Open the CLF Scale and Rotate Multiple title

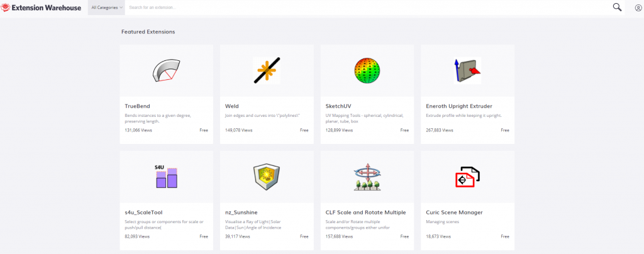coord(365,212)
